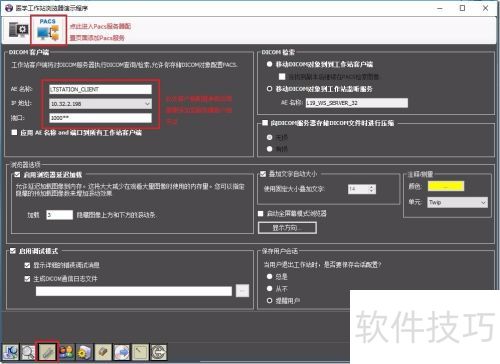
Task: Open the Twip unit dropdown
Action: click(x=457, y=202)
